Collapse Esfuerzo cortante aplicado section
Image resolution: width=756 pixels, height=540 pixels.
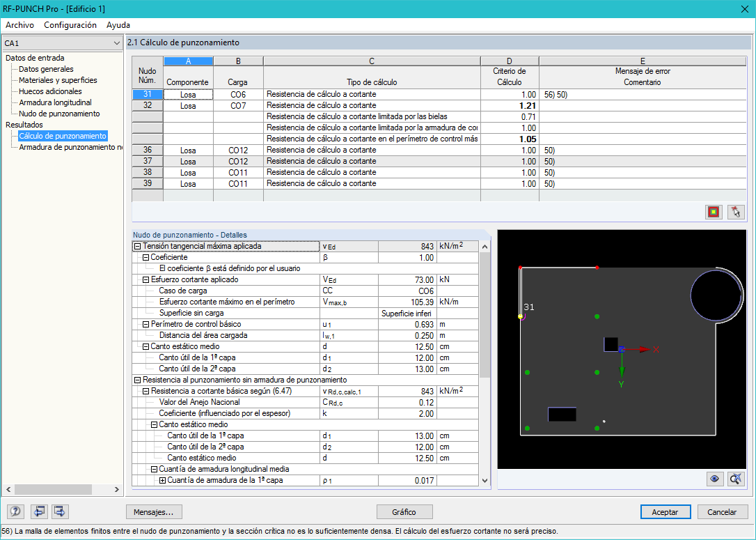(145, 279)
